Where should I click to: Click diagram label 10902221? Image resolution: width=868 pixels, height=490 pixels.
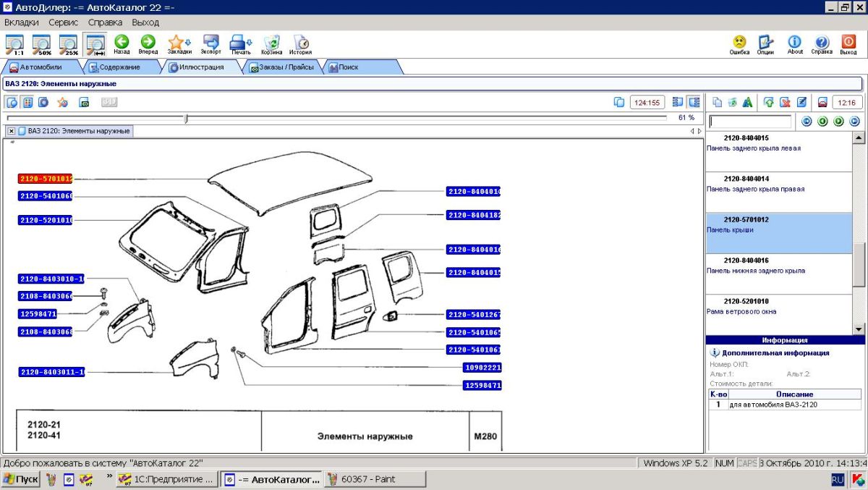point(482,368)
